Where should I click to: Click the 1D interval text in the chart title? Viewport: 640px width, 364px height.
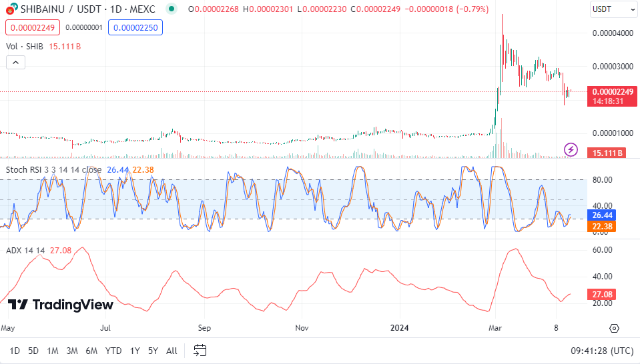pyautogui.click(x=116, y=9)
